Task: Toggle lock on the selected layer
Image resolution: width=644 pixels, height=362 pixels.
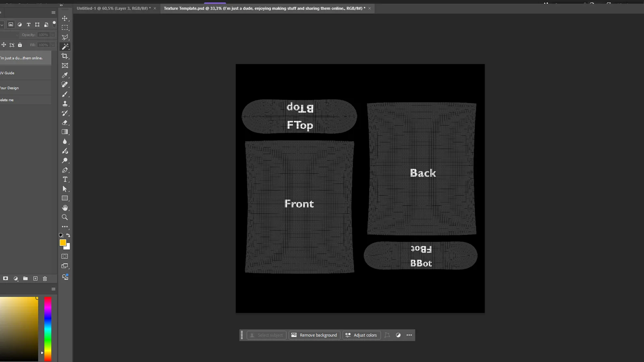Action: coord(20,45)
